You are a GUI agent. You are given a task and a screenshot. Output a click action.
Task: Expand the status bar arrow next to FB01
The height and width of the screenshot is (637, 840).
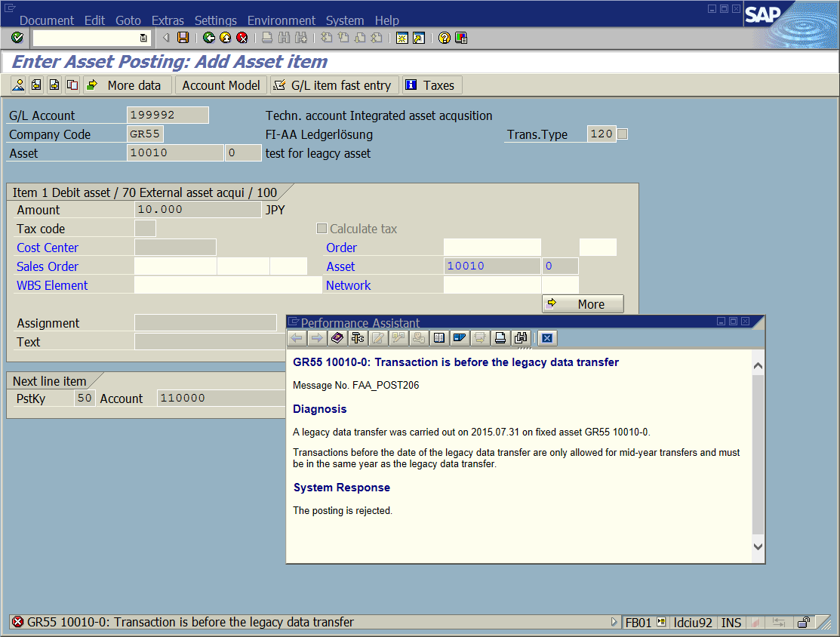[x=614, y=622]
